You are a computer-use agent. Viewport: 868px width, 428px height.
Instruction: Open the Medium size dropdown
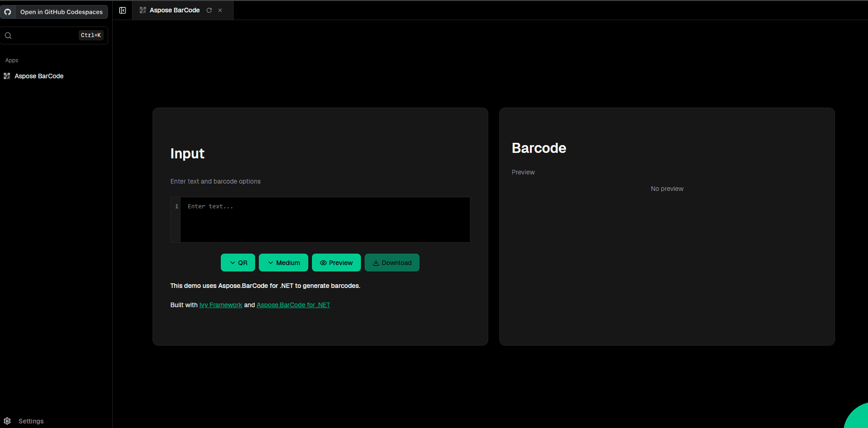pos(283,262)
